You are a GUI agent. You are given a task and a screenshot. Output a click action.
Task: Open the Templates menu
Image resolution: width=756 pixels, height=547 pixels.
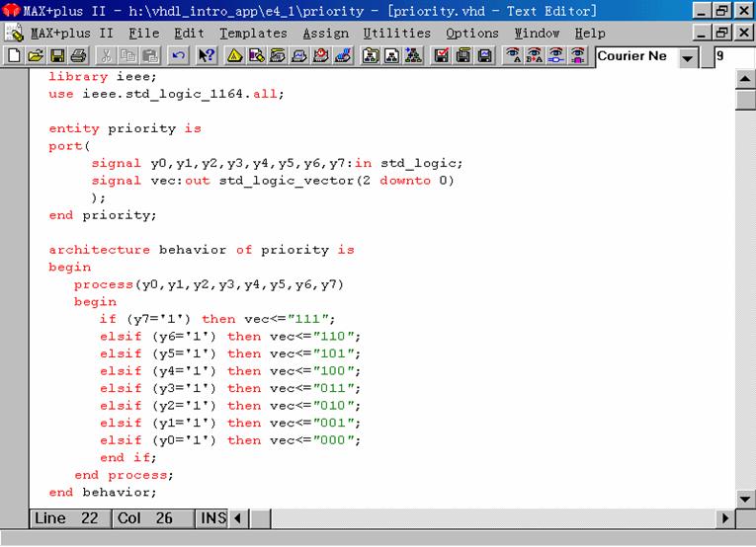(x=253, y=34)
